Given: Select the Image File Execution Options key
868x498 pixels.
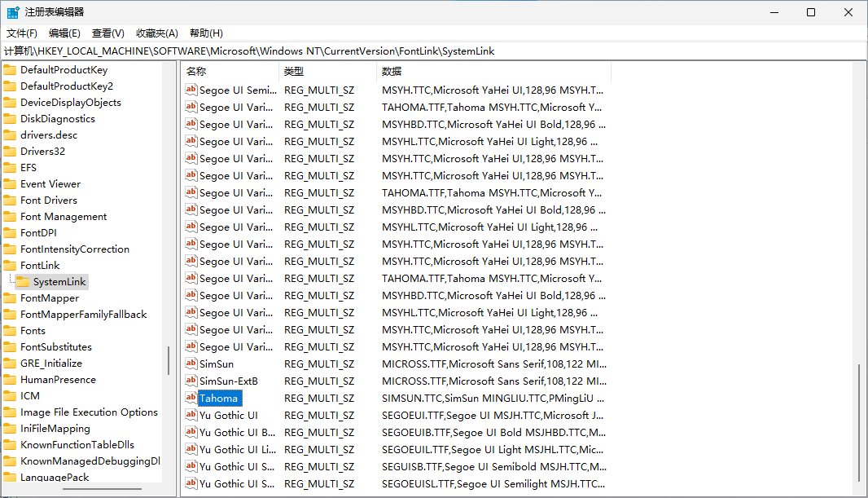Looking at the screenshot, I should pyautogui.click(x=89, y=412).
